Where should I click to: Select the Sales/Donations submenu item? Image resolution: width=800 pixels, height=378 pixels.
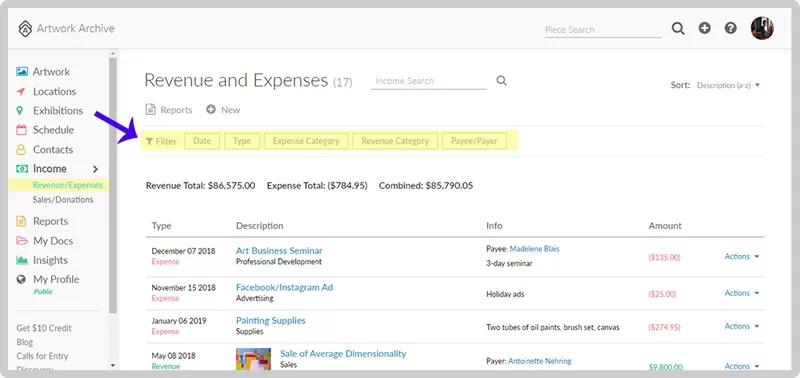click(63, 199)
